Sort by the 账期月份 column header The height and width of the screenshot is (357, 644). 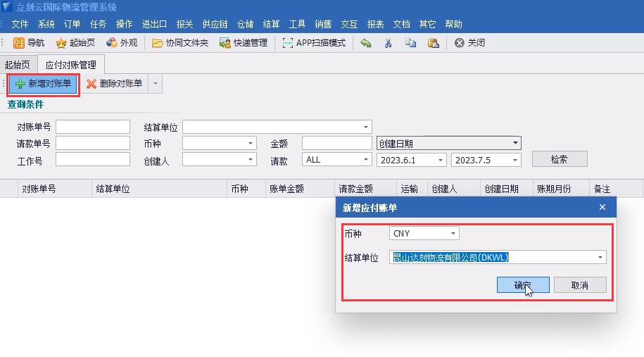[x=561, y=189]
